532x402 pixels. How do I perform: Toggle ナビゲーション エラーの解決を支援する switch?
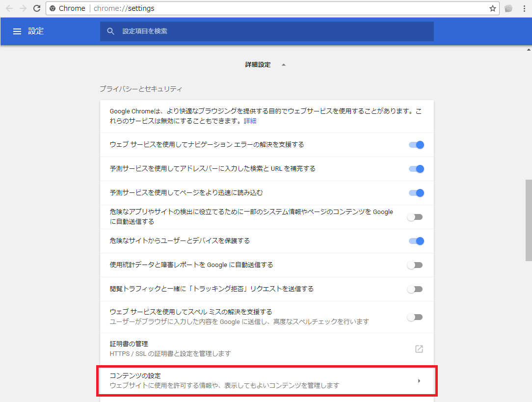(x=416, y=145)
